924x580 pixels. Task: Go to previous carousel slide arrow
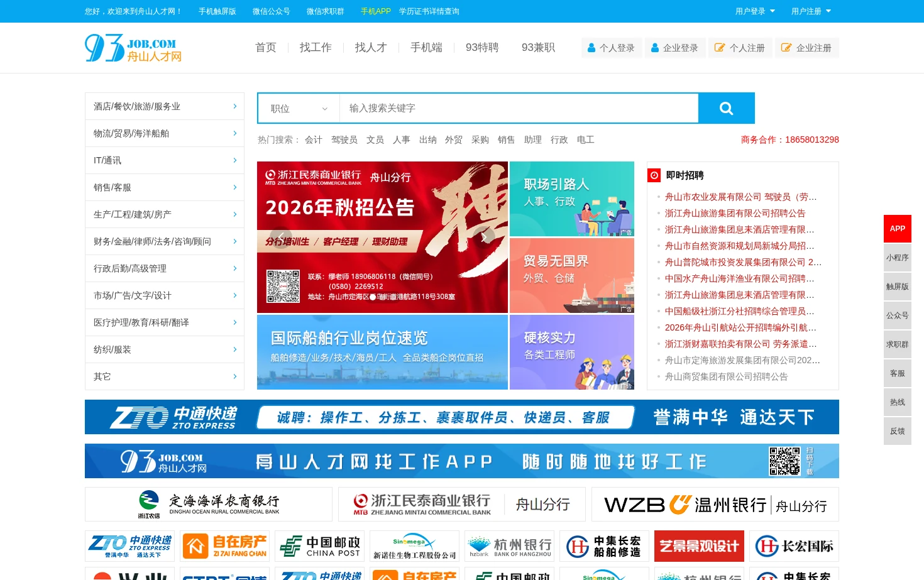(x=280, y=238)
